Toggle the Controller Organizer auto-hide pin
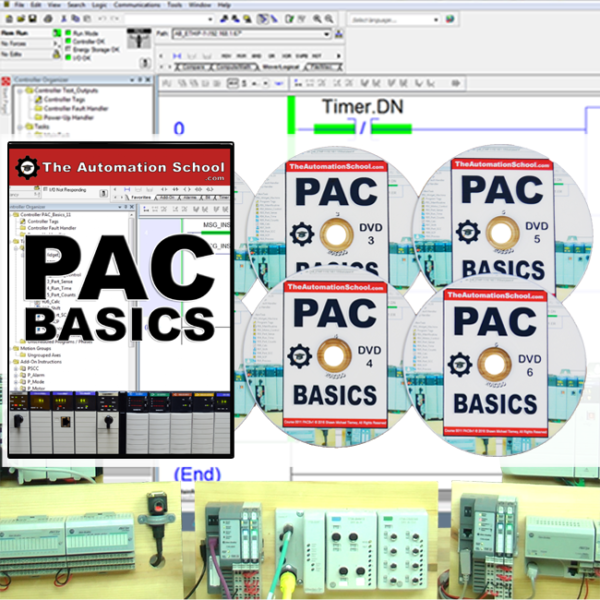This screenshot has height=600, width=600. tap(140, 80)
